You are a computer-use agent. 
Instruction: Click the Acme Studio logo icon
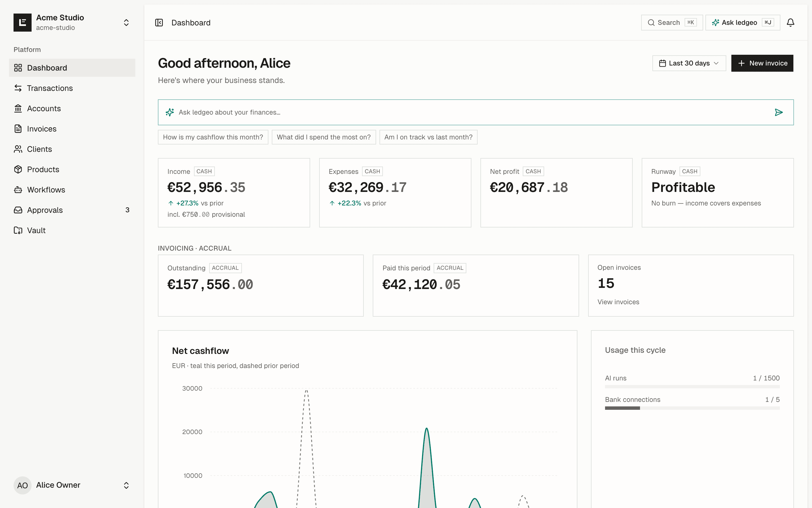23,23
